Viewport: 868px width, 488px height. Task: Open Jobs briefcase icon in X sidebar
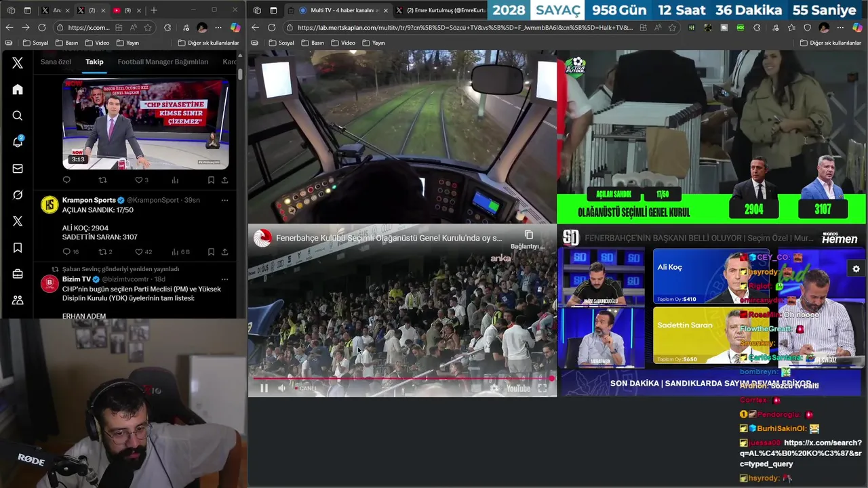click(x=18, y=274)
